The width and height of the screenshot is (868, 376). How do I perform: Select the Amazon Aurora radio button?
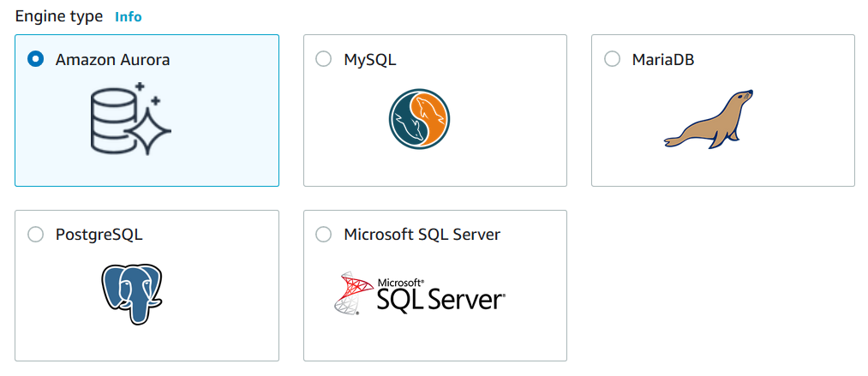(35, 59)
